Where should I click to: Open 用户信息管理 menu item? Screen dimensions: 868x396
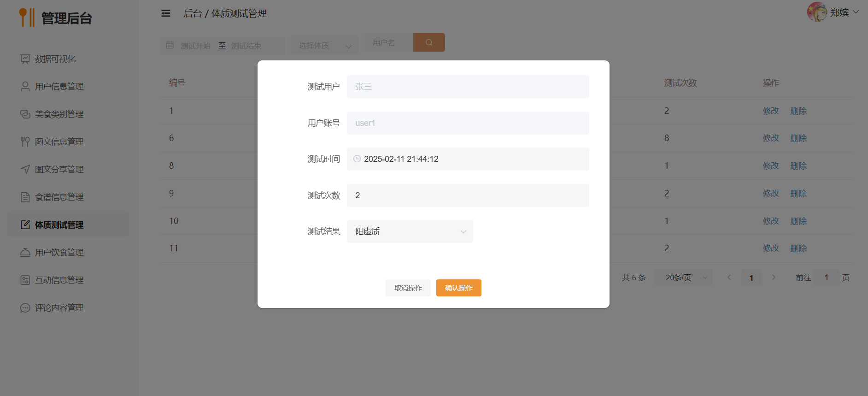click(x=68, y=87)
